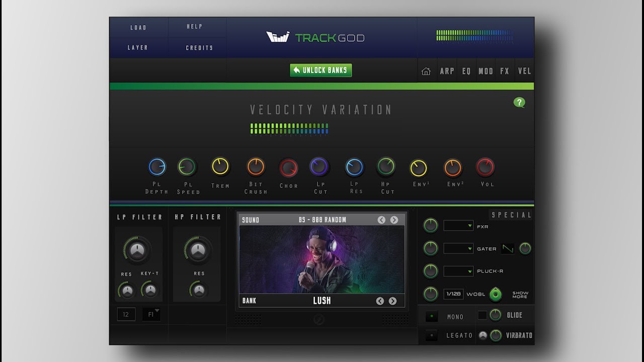Open the Help button
This screenshot has height=362, width=644.
(194, 27)
